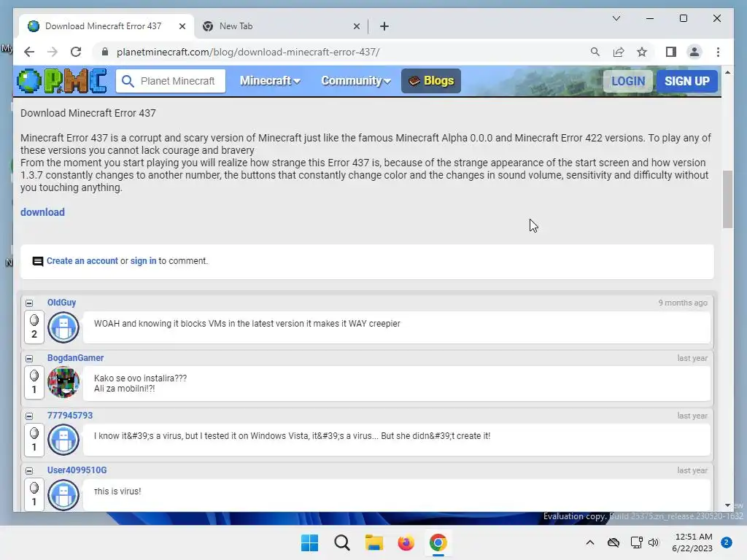Click the volume speaker tray icon
Image resolution: width=747 pixels, height=560 pixels.
pyautogui.click(x=653, y=542)
